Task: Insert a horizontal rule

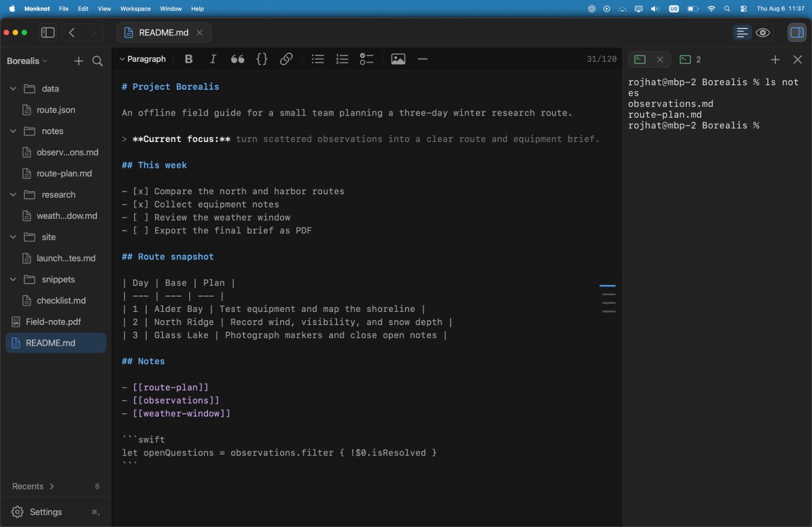Action: coord(422,59)
